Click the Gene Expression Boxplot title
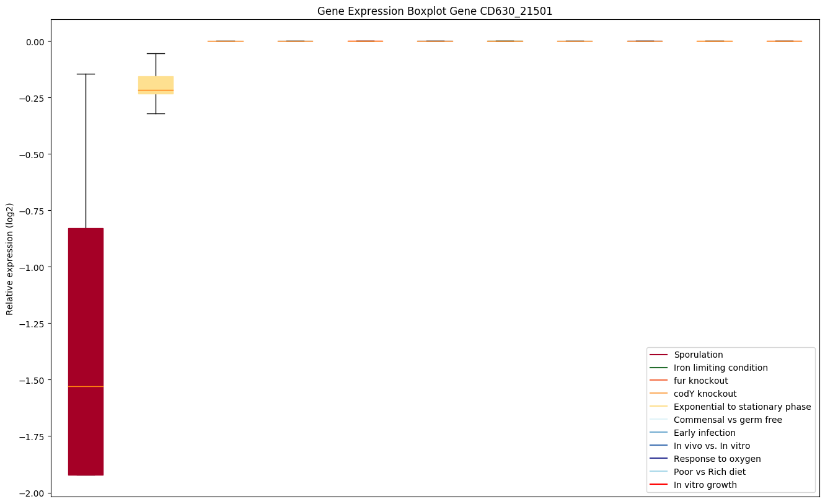 point(435,11)
